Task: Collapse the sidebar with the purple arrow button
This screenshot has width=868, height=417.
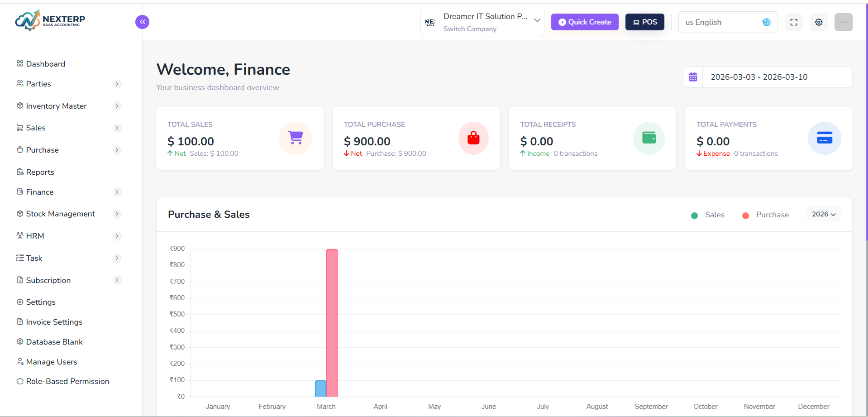Action: (142, 22)
